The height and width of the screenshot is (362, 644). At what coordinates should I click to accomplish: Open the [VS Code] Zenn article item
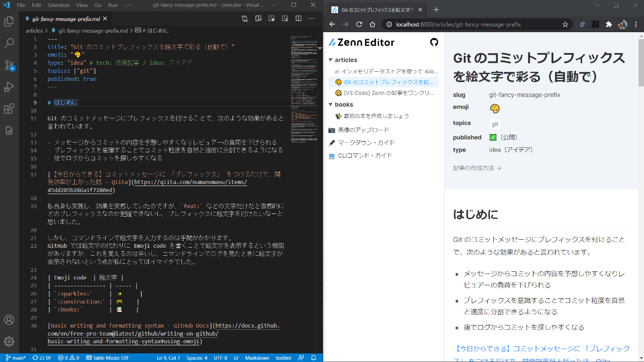tap(384, 93)
